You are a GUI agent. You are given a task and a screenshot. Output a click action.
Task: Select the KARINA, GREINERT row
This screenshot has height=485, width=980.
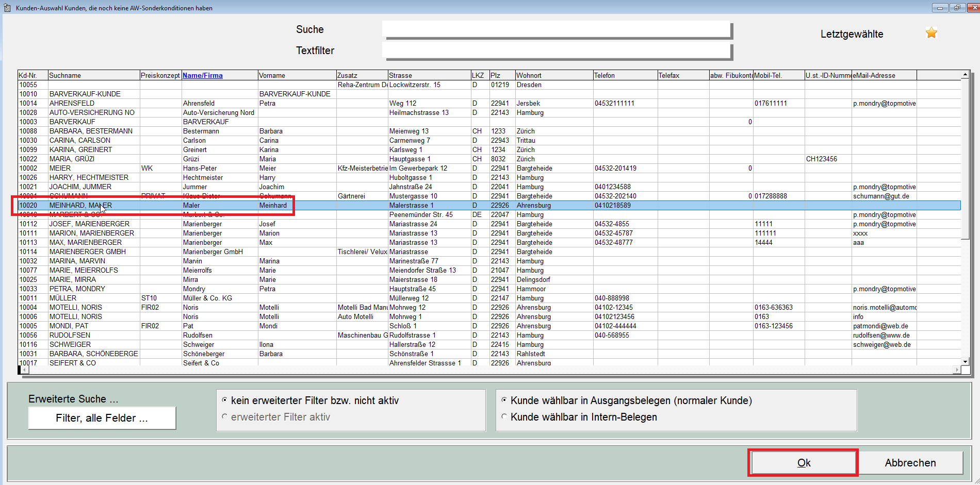point(489,149)
